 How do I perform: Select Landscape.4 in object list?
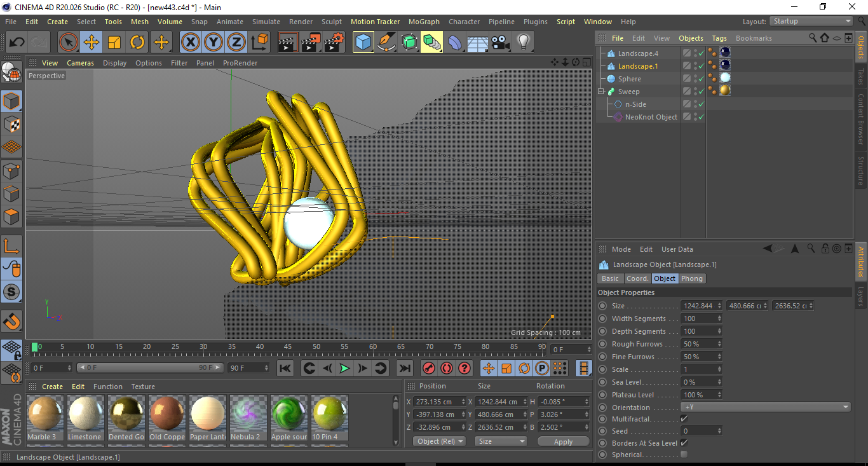click(638, 53)
